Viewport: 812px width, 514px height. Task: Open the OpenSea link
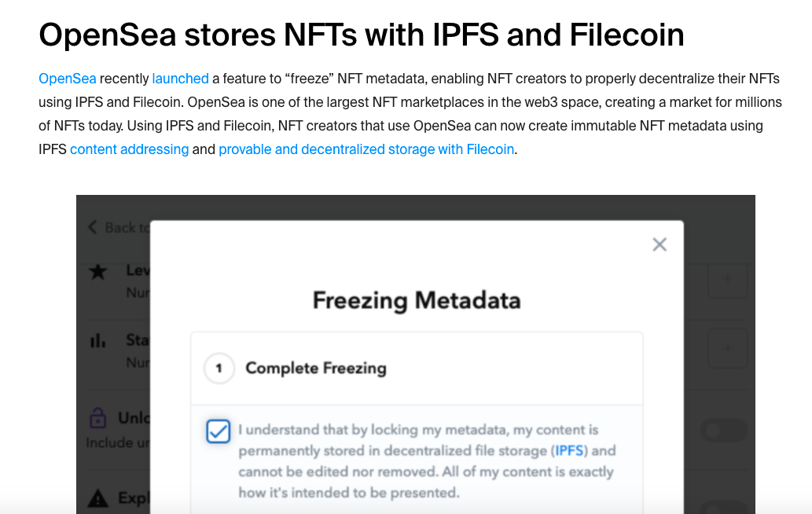pos(68,79)
